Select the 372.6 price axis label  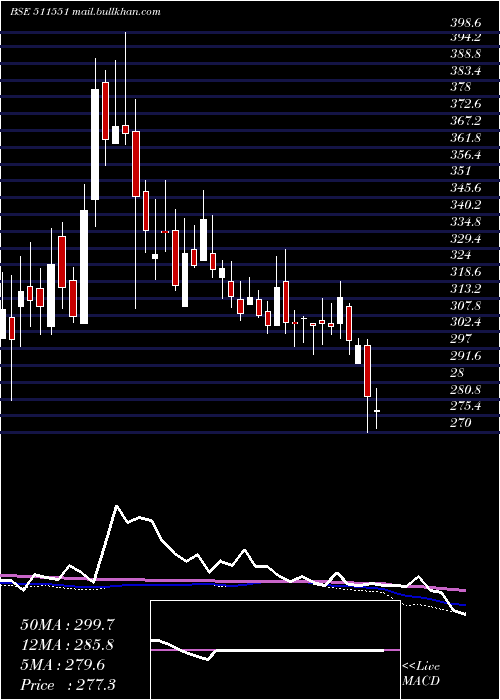[x=466, y=104]
